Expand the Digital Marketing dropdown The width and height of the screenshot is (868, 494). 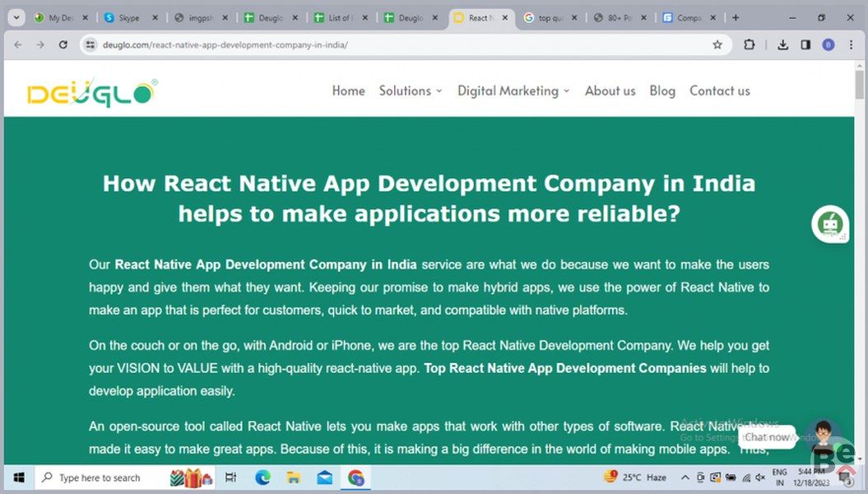[x=513, y=91]
